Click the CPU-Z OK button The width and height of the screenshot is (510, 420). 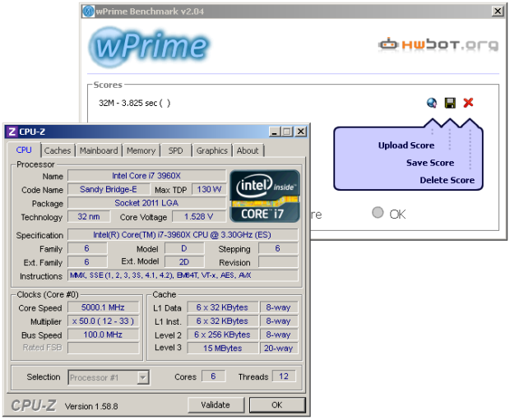[x=277, y=404]
